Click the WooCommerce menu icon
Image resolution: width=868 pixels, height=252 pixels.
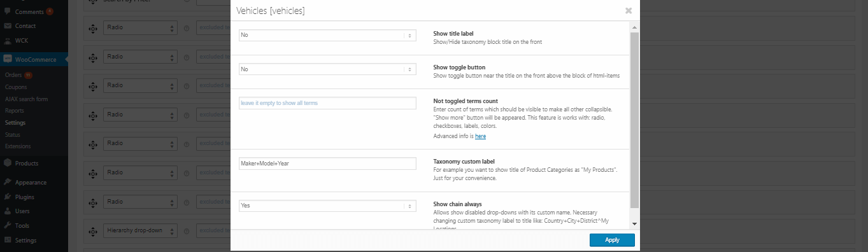(8, 60)
